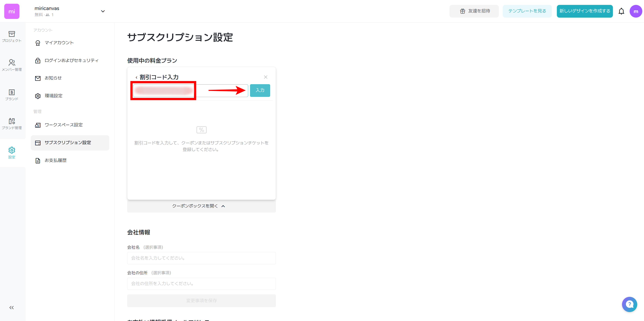This screenshot has width=644, height=321.
Task: Select サブスクリプション設定 in the menu
Action: [x=68, y=143]
